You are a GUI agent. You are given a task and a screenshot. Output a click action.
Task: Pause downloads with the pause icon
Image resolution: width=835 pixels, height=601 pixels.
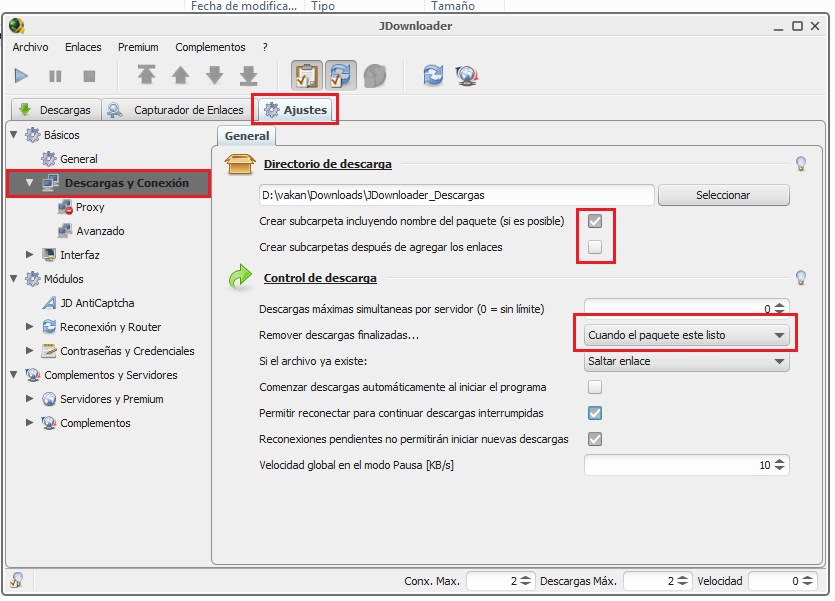pyautogui.click(x=55, y=76)
